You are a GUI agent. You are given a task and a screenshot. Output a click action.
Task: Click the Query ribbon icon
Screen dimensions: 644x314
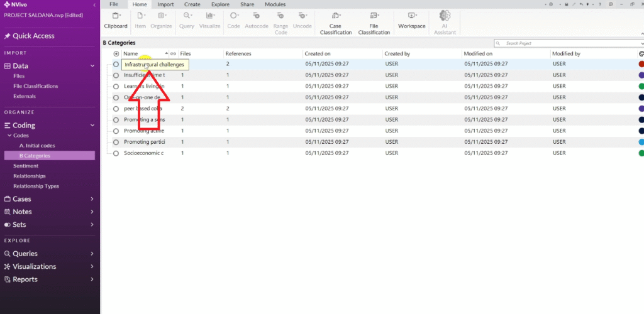[x=187, y=19]
